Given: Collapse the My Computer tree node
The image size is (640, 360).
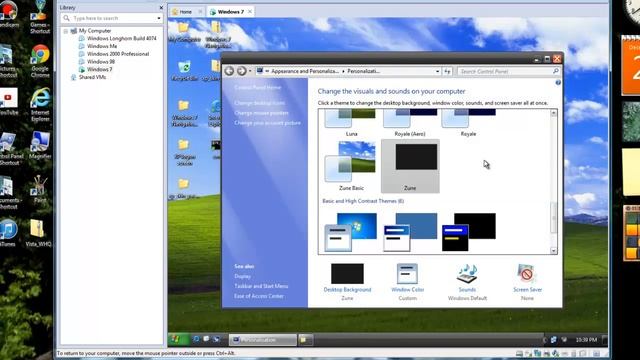Looking at the screenshot, I should (x=66, y=31).
